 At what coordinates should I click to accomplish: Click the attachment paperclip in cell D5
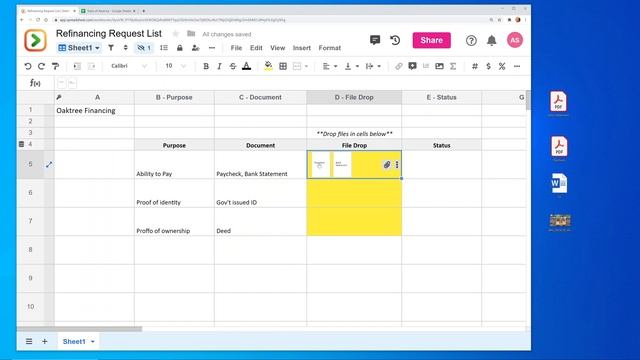point(387,164)
